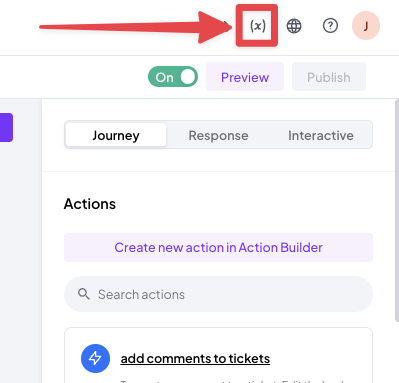This screenshot has width=399, height=383.
Task: Select the add comments to tickets card
Action: pyautogui.click(x=218, y=355)
